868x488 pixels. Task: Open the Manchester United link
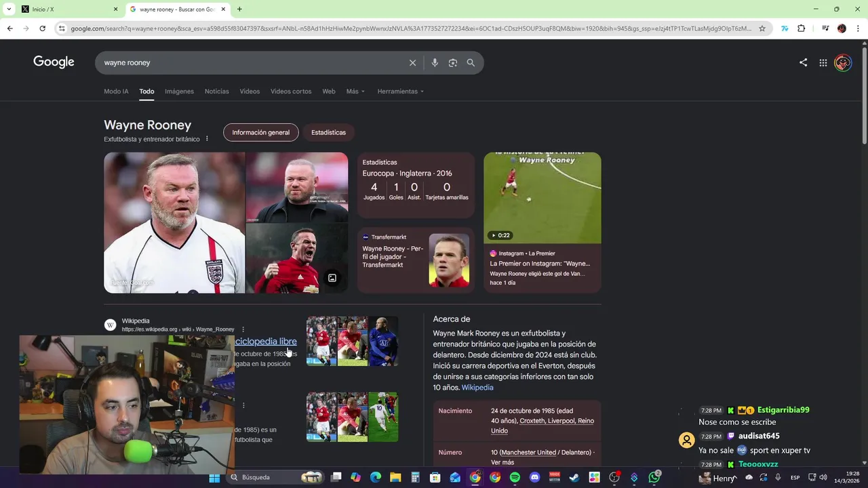[528, 452]
